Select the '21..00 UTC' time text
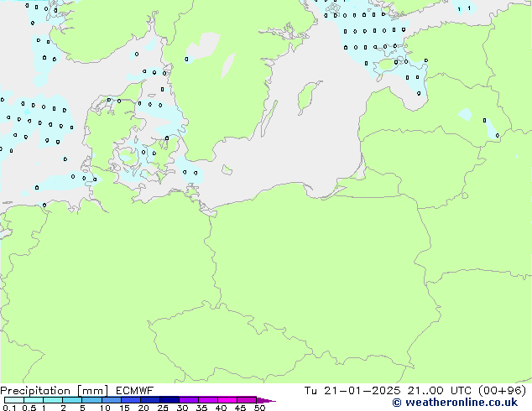The width and height of the screenshot is (532, 411). (440, 391)
